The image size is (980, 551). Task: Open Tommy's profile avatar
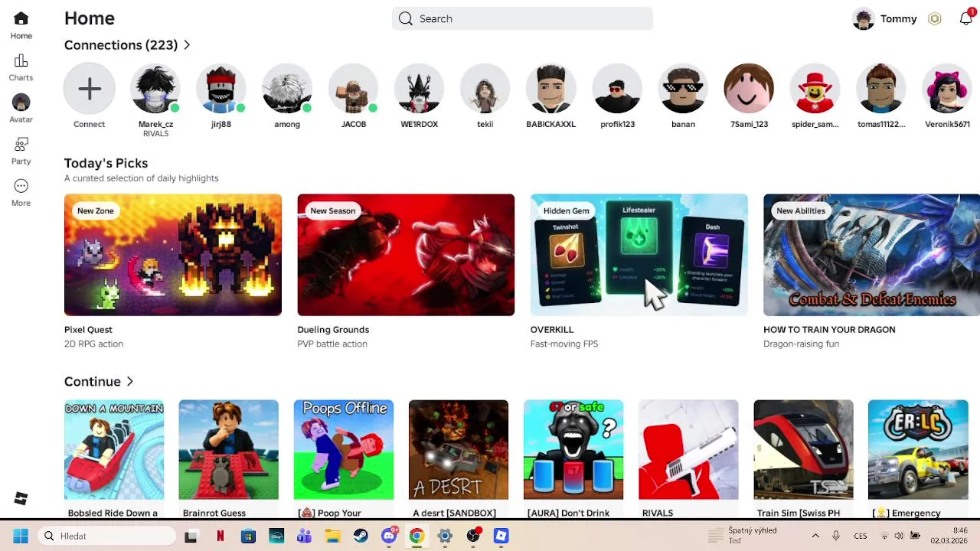[x=864, y=19]
